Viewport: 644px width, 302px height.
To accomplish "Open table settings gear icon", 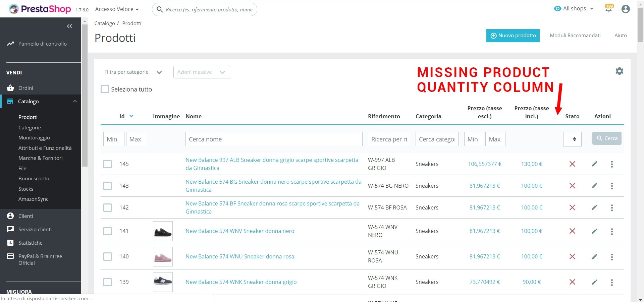I will (620, 71).
